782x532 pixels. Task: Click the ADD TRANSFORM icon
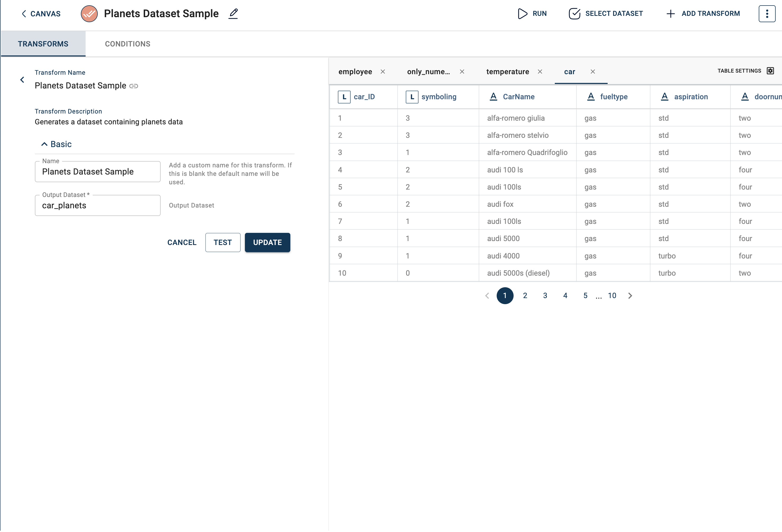click(670, 13)
